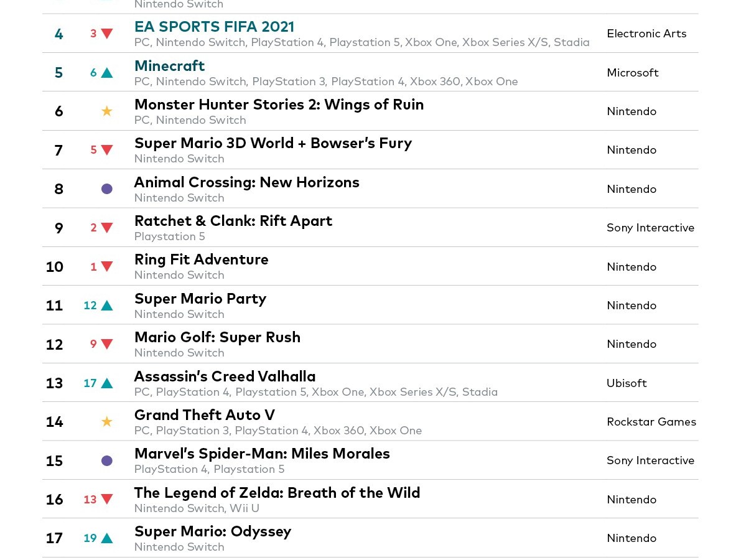Click the yellow star next to Grand Theft Auto V

[107, 422]
